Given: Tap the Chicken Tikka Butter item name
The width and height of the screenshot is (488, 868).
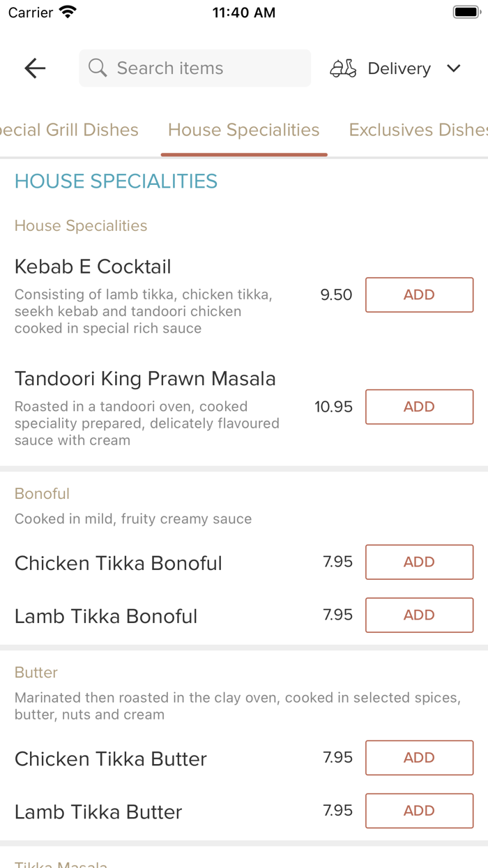Looking at the screenshot, I should point(111,759).
